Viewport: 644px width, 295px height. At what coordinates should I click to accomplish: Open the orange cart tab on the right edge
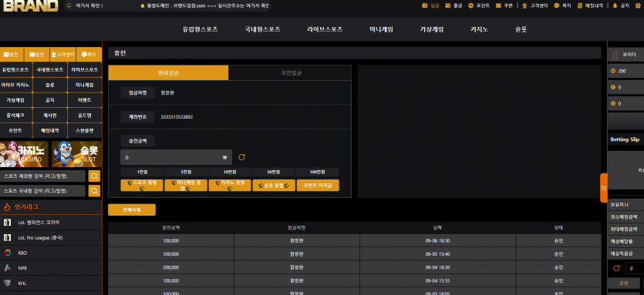(603, 188)
